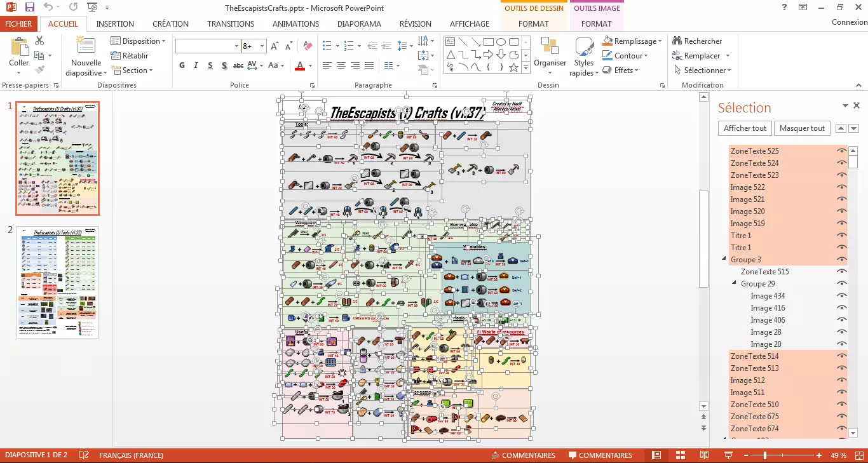Open the FICHIER tab

tap(19, 24)
